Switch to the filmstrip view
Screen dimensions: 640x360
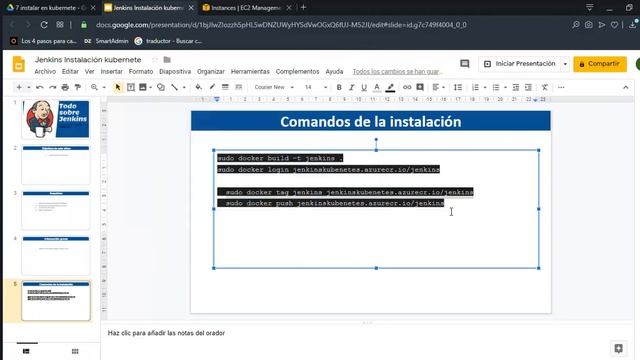26,351
